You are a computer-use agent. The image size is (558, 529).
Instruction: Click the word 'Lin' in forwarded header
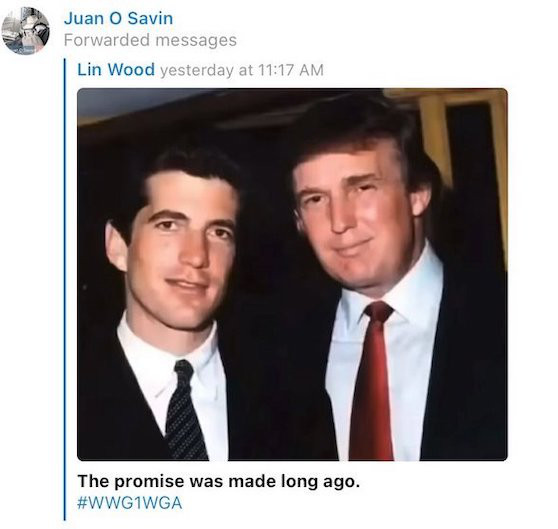(89, 69)
